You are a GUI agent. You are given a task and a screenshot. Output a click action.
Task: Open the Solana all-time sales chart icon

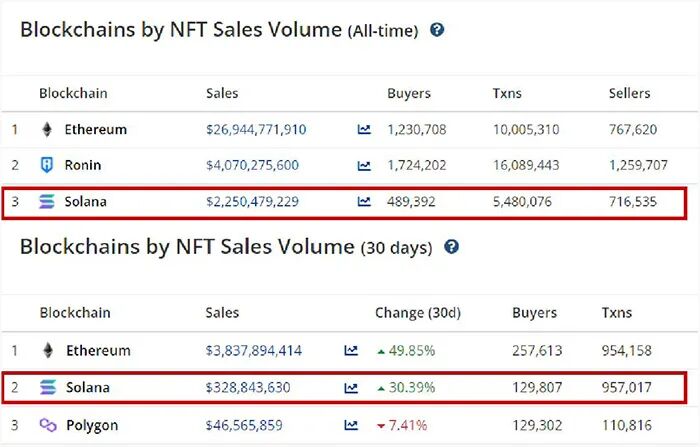(364, 202)
